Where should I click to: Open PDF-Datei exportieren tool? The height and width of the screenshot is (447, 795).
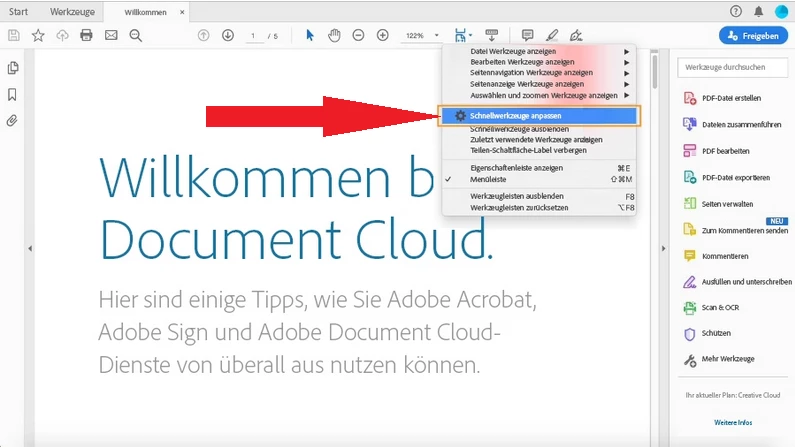727,177
